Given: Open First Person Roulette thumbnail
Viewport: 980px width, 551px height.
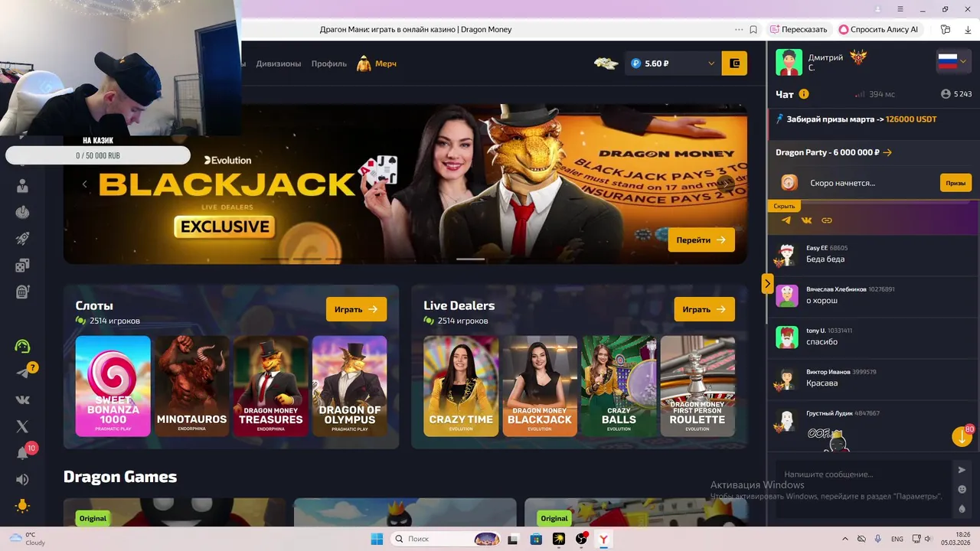Looking at the screenshot, I should (697, 386).
